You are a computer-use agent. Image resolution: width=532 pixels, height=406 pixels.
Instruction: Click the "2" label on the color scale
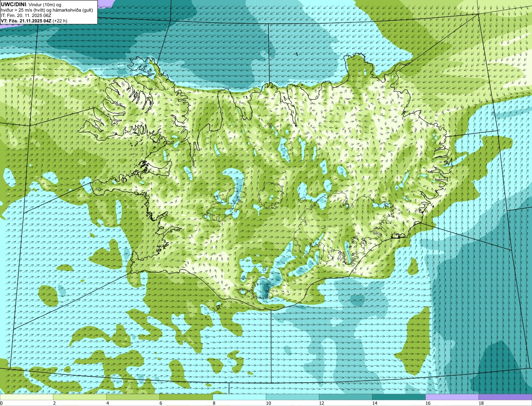[54, 403]
